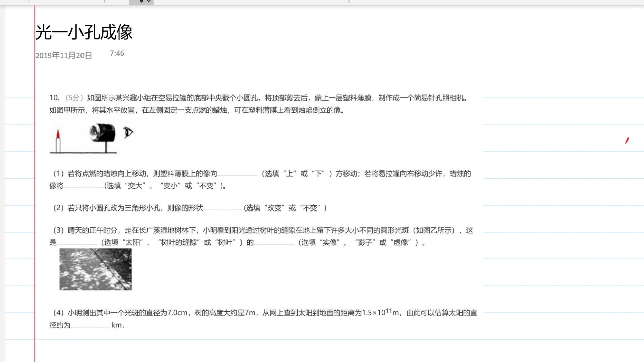Image resolution: width=644 pixels, height=362 pixels.
Task: Click the km answer blank in (4)
Action: tap(91, 325)
